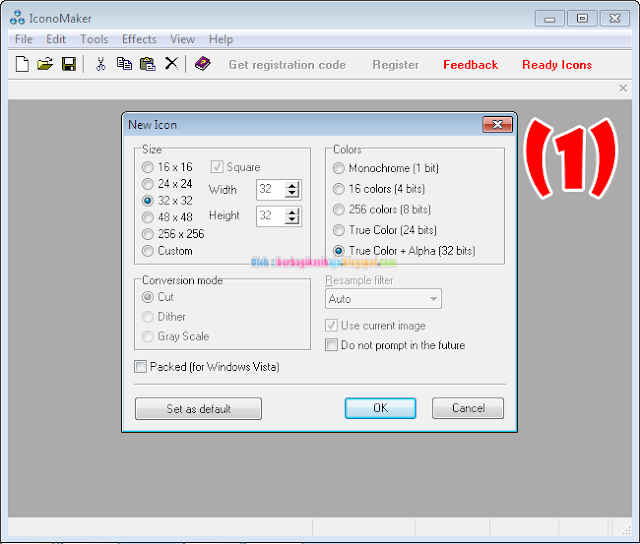Image resolution: width=640 pixels, height=544 pixels.
Task: Click the New Icon dialog title bar
Action: 302,124
